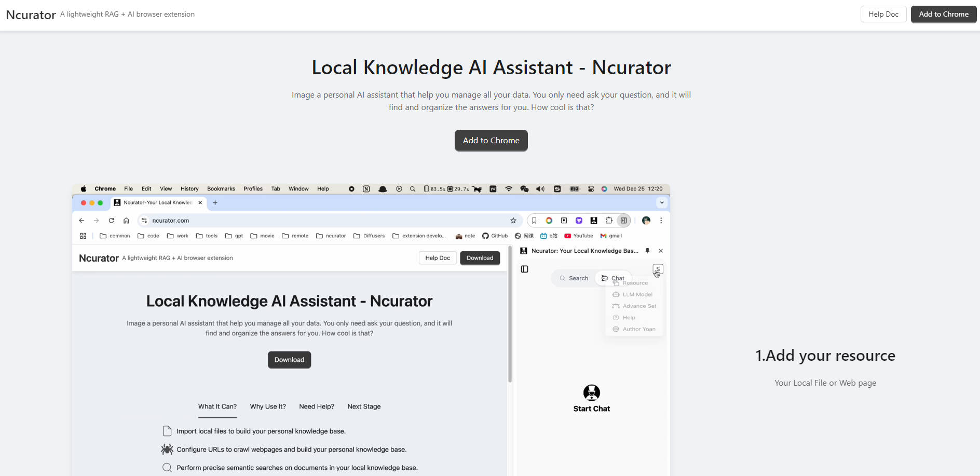Switch to the 'Why Use It?' tab

click(268, 406)
